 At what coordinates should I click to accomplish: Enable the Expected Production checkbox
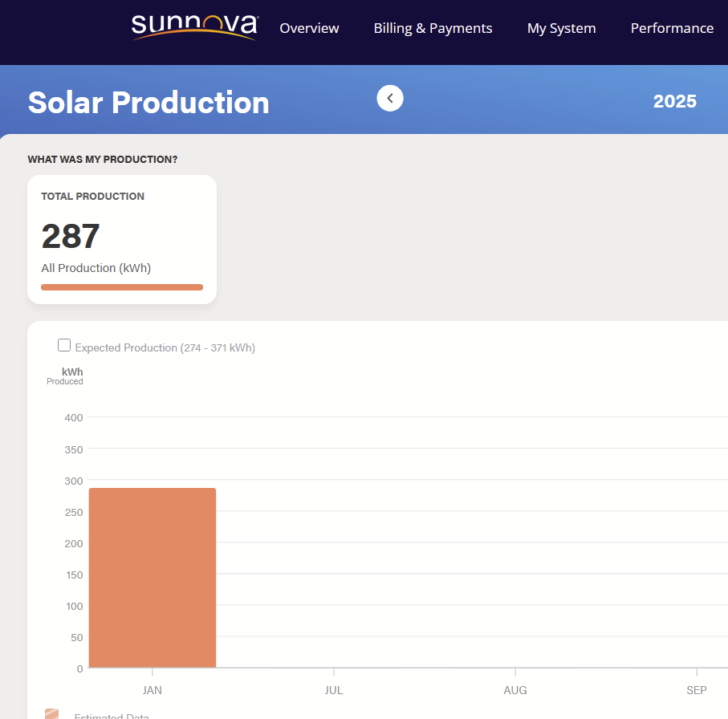pyautogui.click(x=64, y=346)
